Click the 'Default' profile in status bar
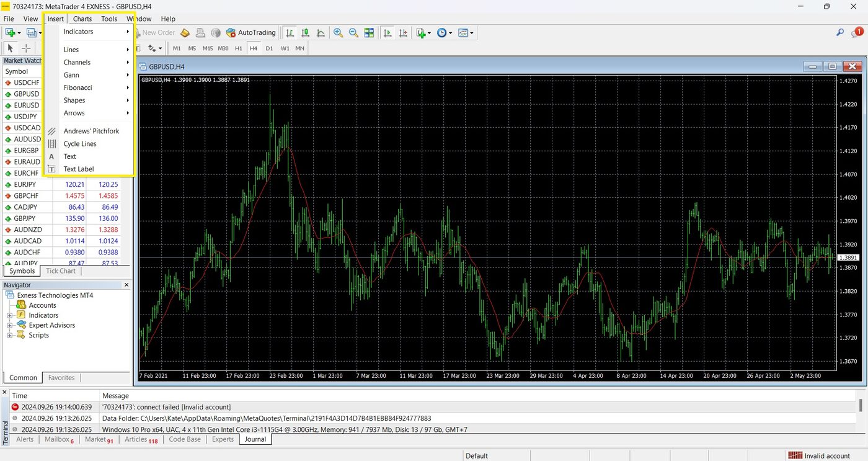Image resolution: width=868 pixels, height=461 pixels. coord(477,455)
